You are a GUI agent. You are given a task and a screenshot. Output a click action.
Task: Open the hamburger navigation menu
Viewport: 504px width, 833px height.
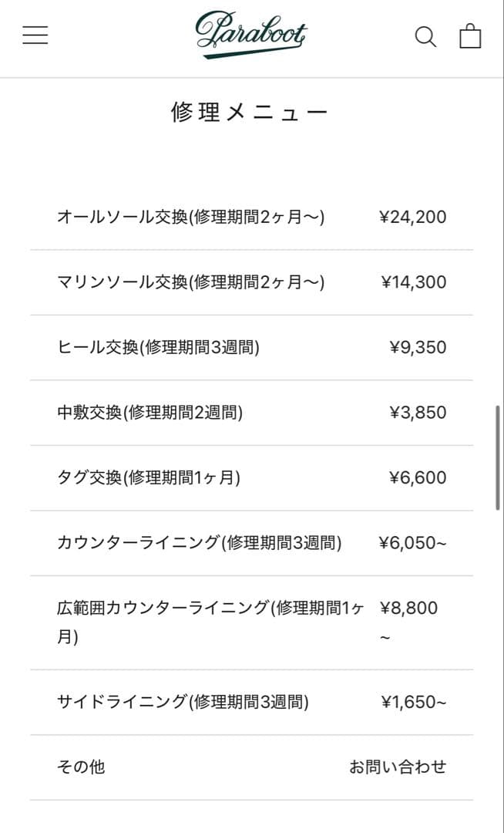tap(35, 35)
